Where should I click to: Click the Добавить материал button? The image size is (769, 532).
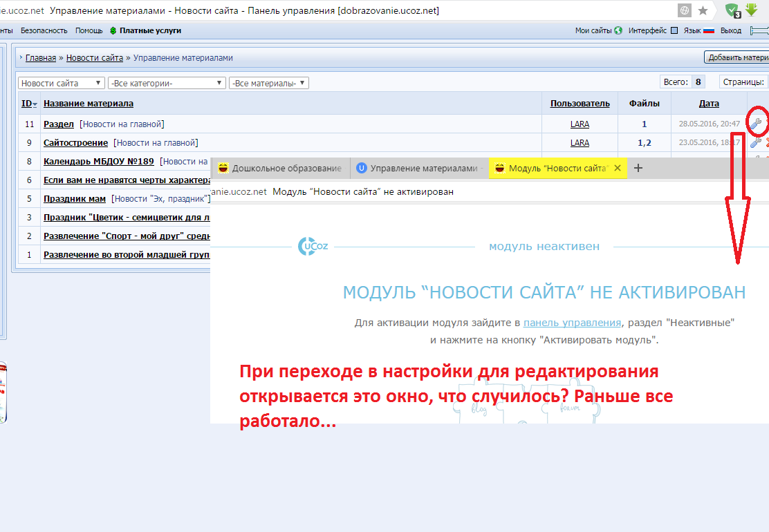(x=736, y=57)
